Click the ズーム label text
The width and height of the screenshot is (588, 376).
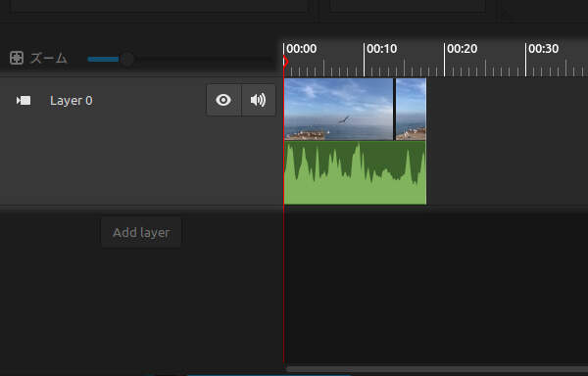click(49, 58)
